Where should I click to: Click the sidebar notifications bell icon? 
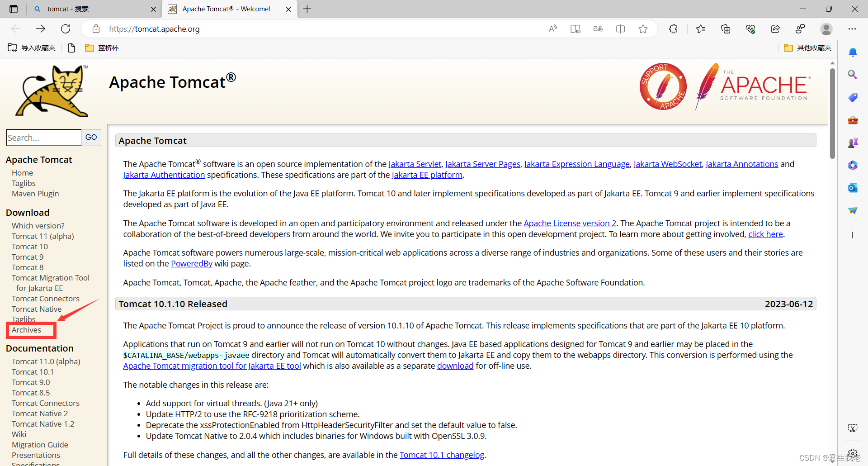pos(853,52)
